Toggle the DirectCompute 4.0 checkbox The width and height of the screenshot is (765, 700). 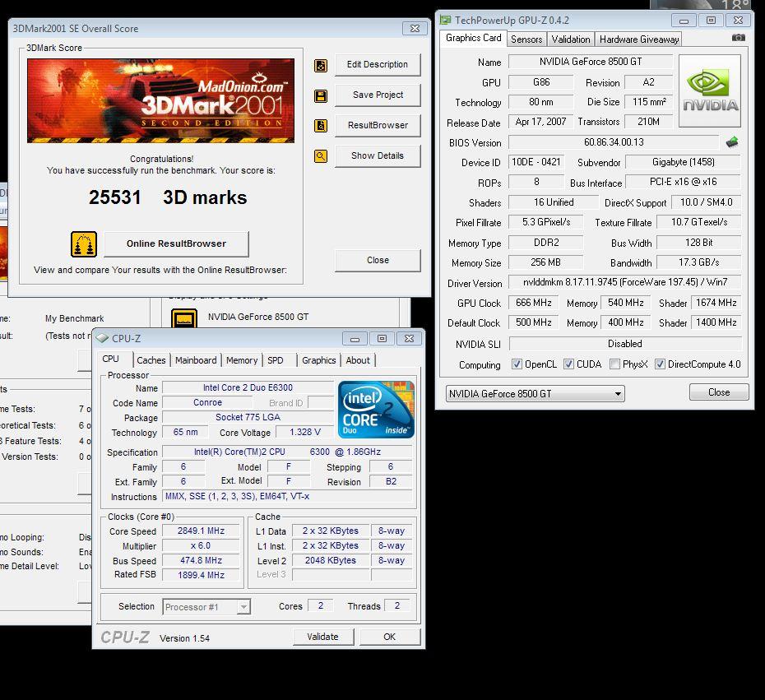click(x=660, y=364)
